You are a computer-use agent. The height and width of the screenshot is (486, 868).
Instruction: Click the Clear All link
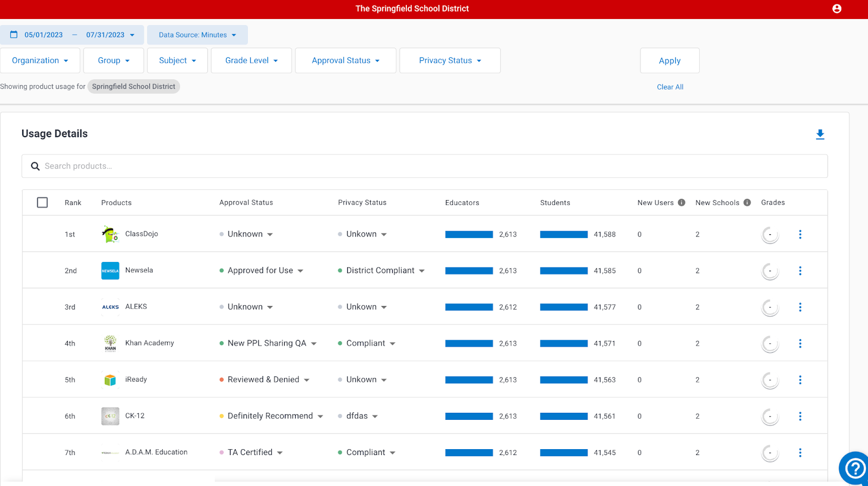[x=670, y=87]
